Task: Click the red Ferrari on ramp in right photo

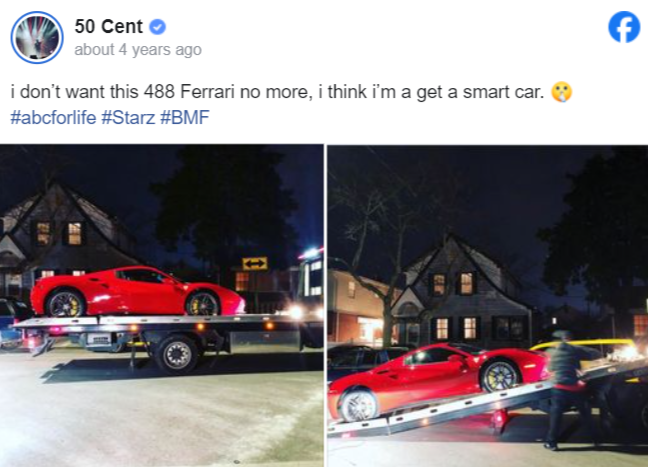Action: tap(438, 381)
